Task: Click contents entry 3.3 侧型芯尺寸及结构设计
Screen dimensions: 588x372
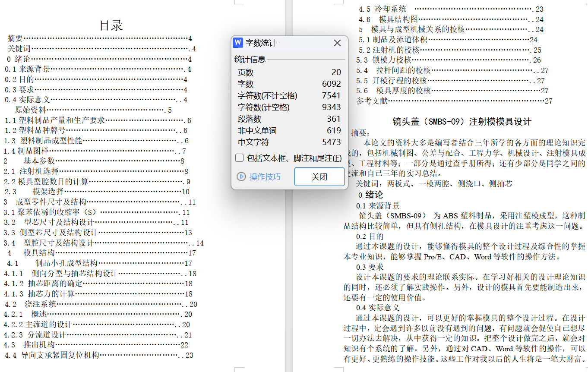Action: [98, 233]
